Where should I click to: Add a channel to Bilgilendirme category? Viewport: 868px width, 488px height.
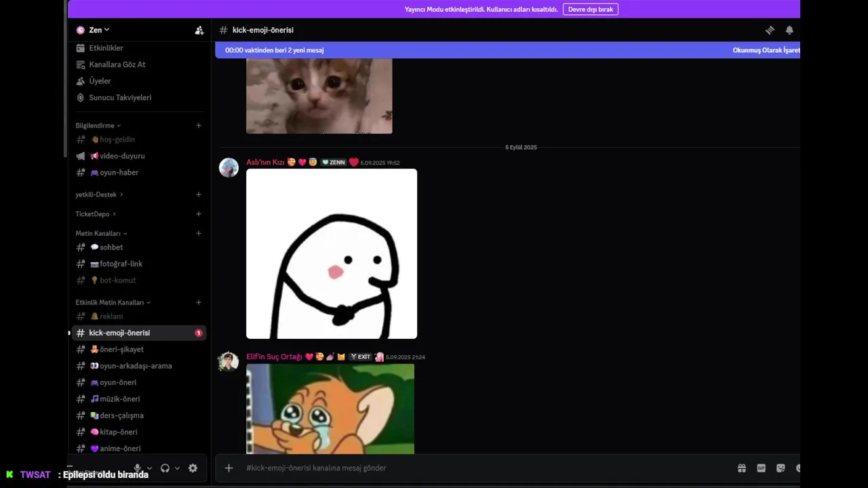tap(199, 125)
